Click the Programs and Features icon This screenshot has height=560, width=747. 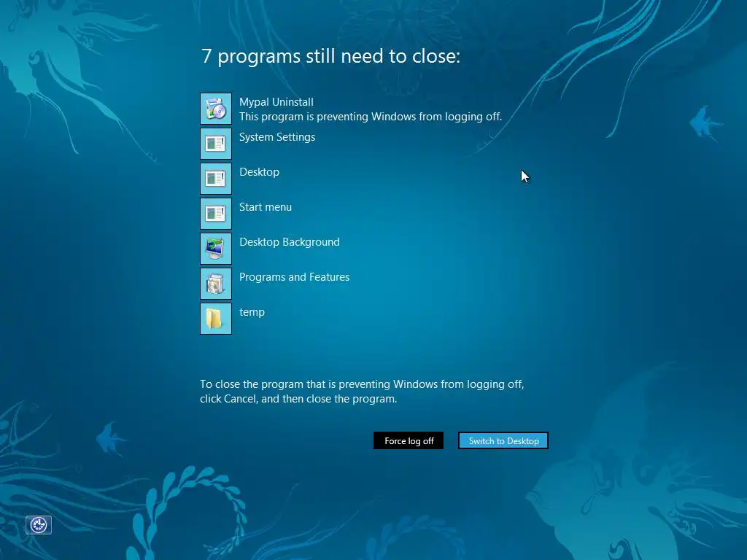(x=216, y=284)
